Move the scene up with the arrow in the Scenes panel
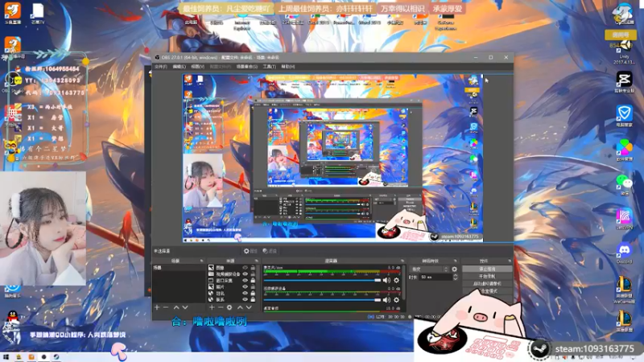 click(x=176, y=307)
